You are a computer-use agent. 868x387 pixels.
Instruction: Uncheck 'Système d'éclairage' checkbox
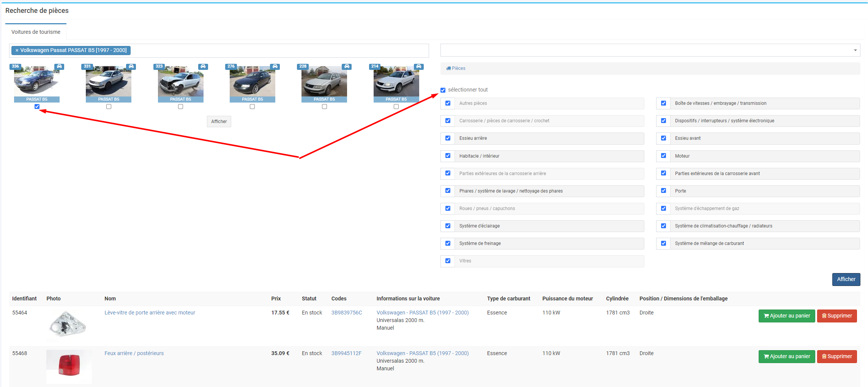448,226
